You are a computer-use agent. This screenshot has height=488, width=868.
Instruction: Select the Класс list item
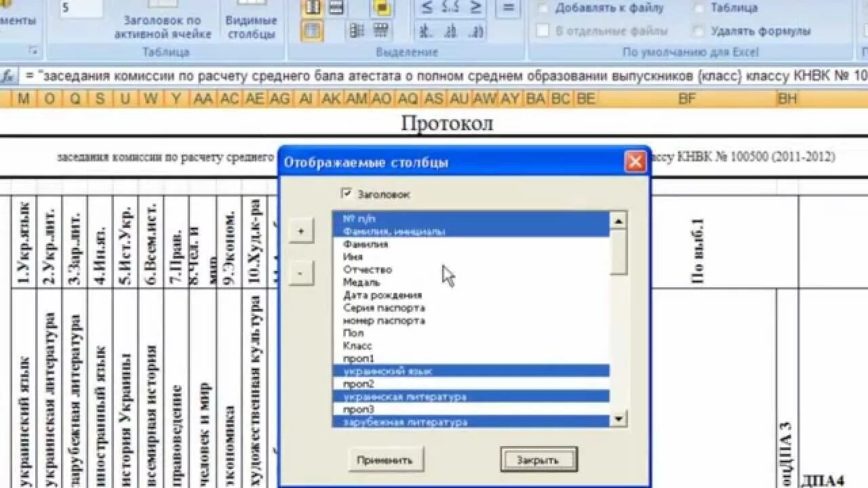click(x=471, y=346)
